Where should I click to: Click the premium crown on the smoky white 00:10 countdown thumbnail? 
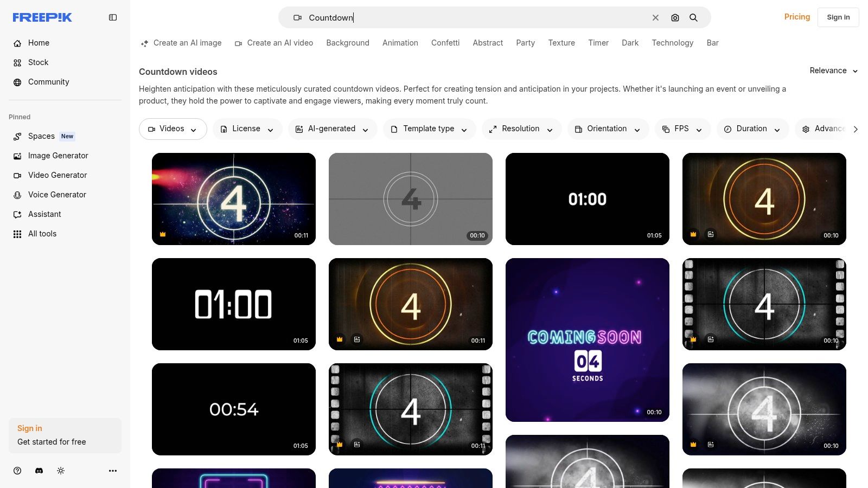(x=693, y=445)
